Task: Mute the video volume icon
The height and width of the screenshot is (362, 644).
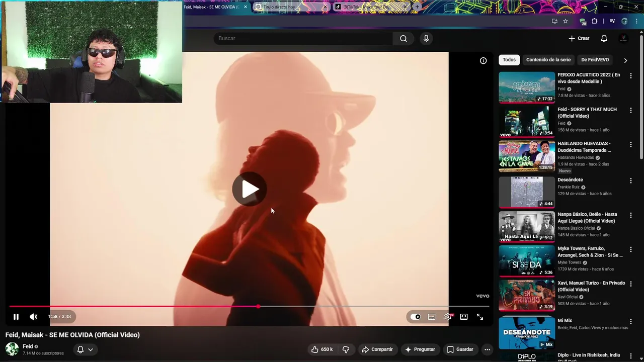Action: (x=33, y=317)
